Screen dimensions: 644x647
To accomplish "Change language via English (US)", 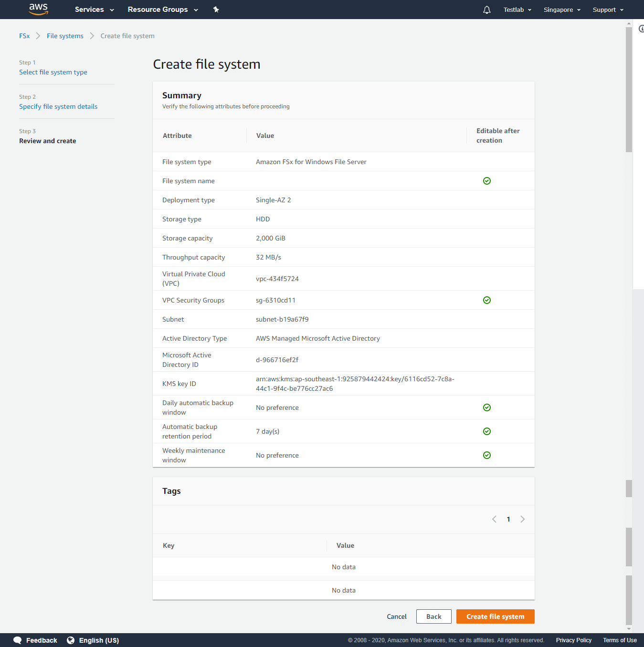I will tap(99, 640).
